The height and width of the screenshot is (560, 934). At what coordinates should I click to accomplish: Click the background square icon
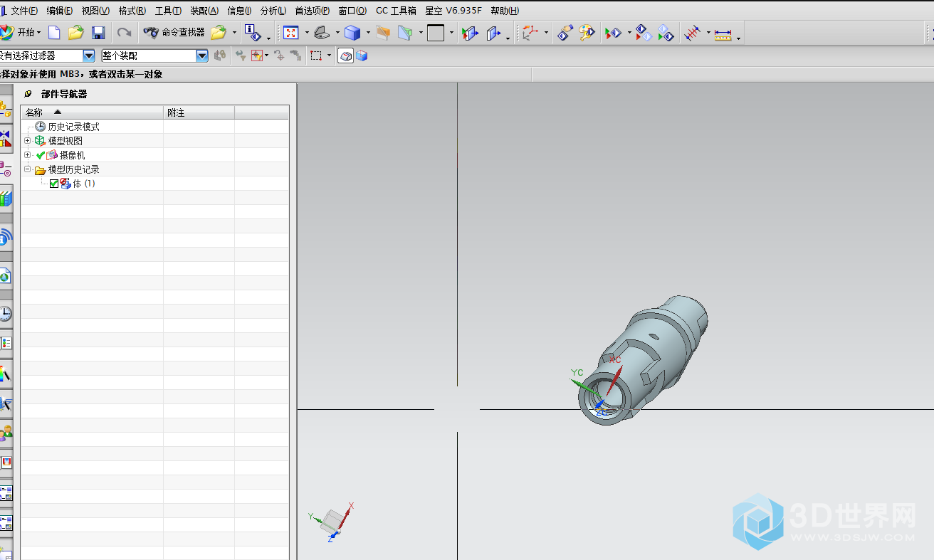(436, 32)
